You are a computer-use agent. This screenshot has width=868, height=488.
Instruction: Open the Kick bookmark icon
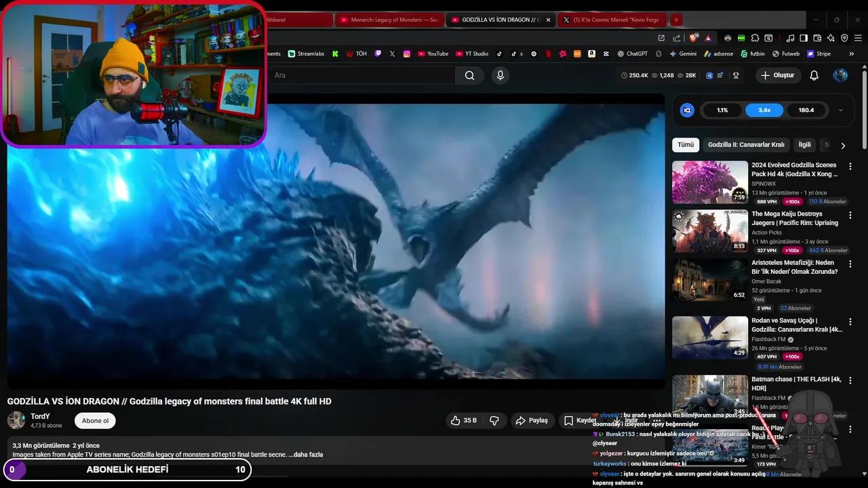tap(335, 54)
